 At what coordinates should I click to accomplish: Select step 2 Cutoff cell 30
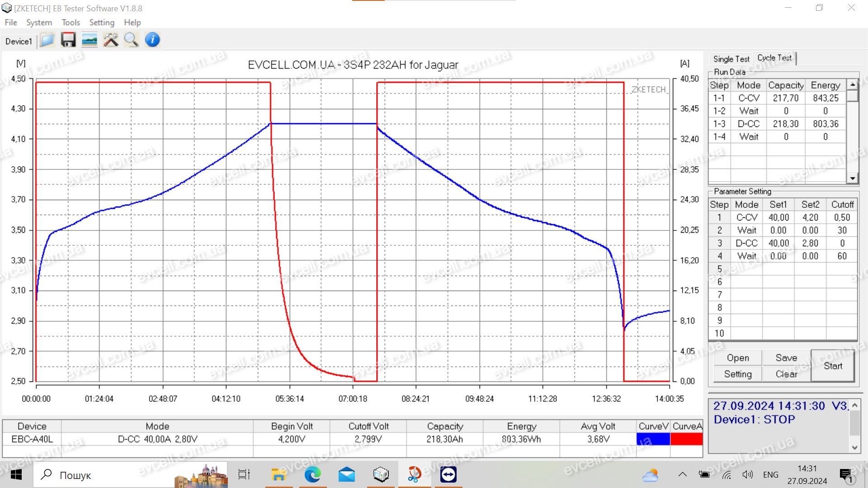click(x=842, y=230)
